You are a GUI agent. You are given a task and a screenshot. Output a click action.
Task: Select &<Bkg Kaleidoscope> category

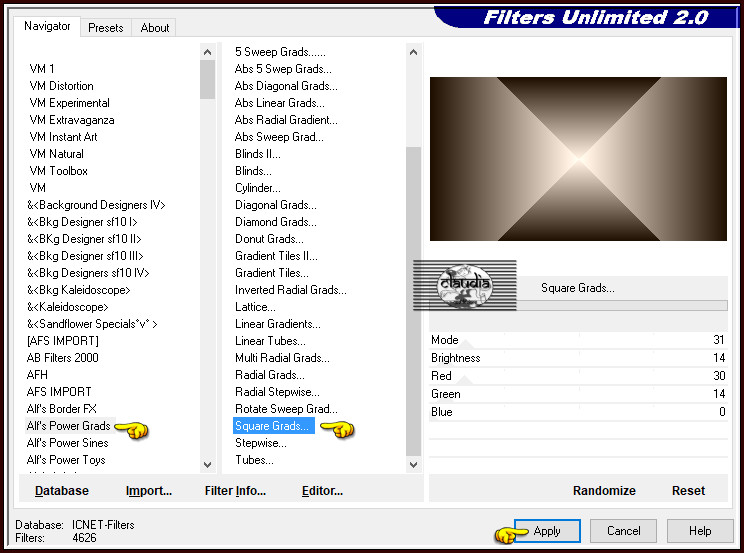pos(78,290)
